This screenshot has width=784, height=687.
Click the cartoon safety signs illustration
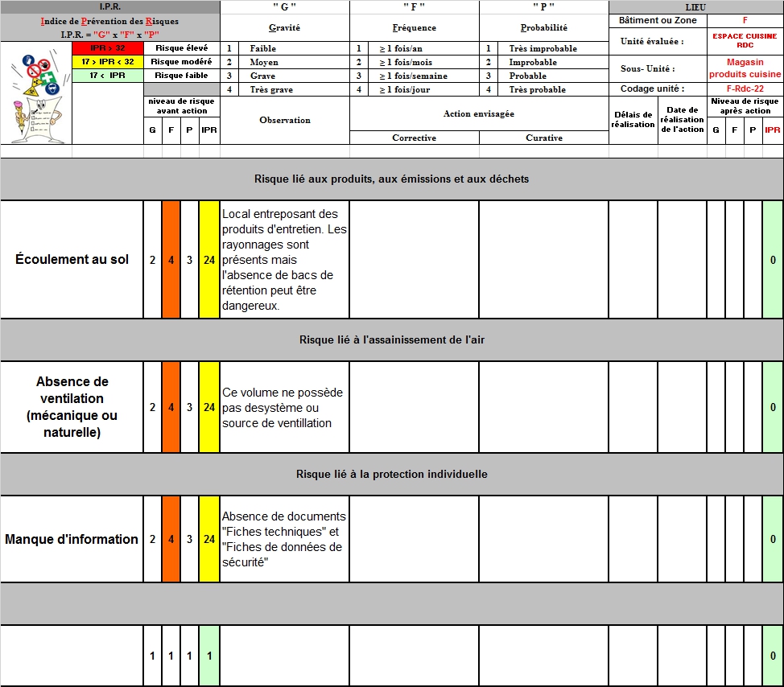[x=35, y=93]
